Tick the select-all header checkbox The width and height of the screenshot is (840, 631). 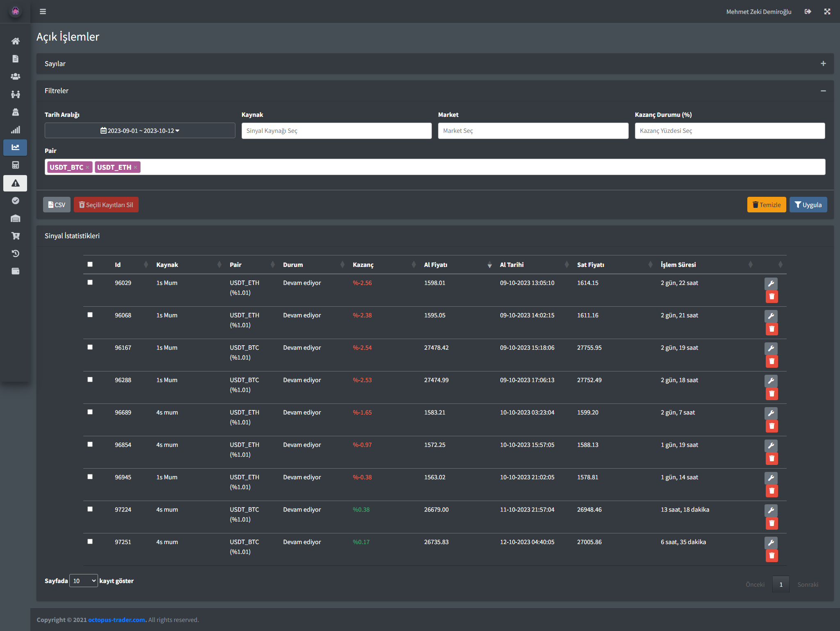click(90, 264)
